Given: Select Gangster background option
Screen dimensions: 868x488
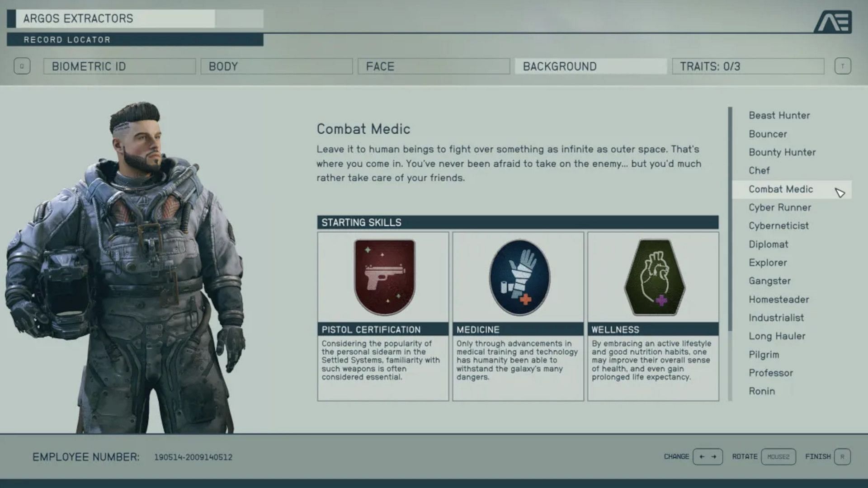Looking at the screenshot, I should (x=769, y=281).
